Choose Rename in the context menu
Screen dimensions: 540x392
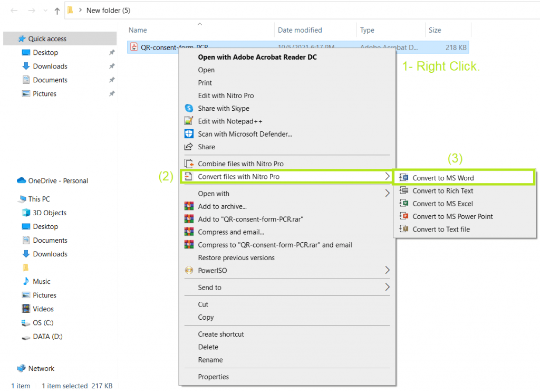(210, 360)
